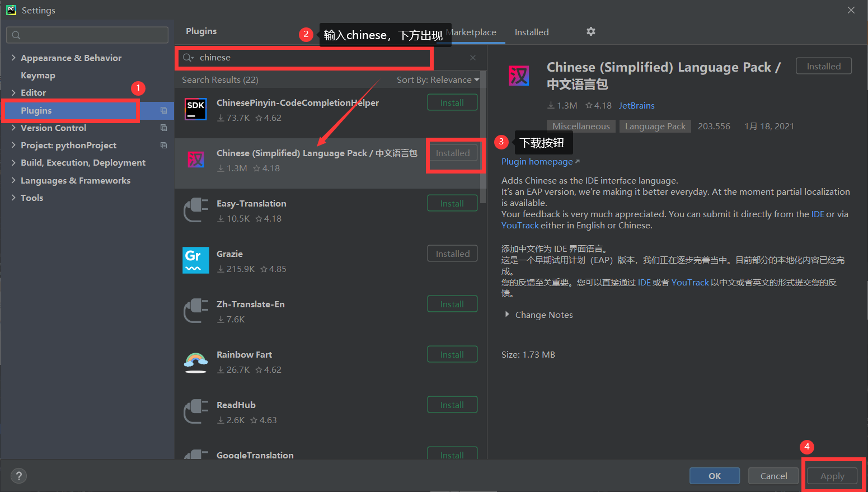The width and height of the screenshot is (868, 492).
Task: Click the Language Pack tag
Action: pyautogui.click(x=655, y=126)
